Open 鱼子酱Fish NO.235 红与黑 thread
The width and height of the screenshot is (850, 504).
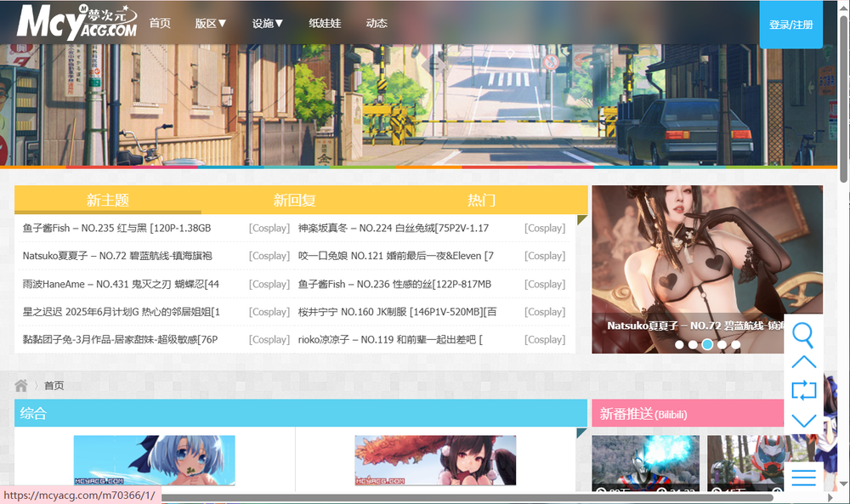pos(116,228)
